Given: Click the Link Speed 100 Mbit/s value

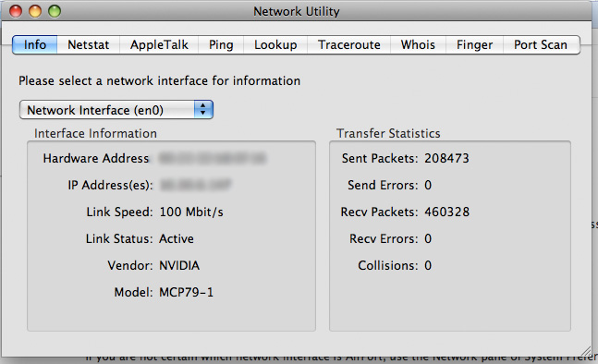Looking at the screenshot, I should [x=191, y=212].
